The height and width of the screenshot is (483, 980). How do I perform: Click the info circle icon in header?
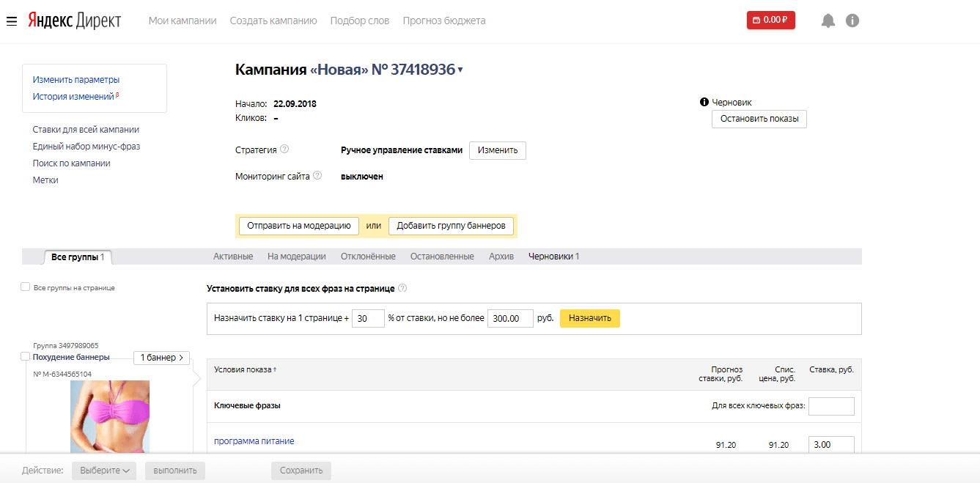pos(852,21)
